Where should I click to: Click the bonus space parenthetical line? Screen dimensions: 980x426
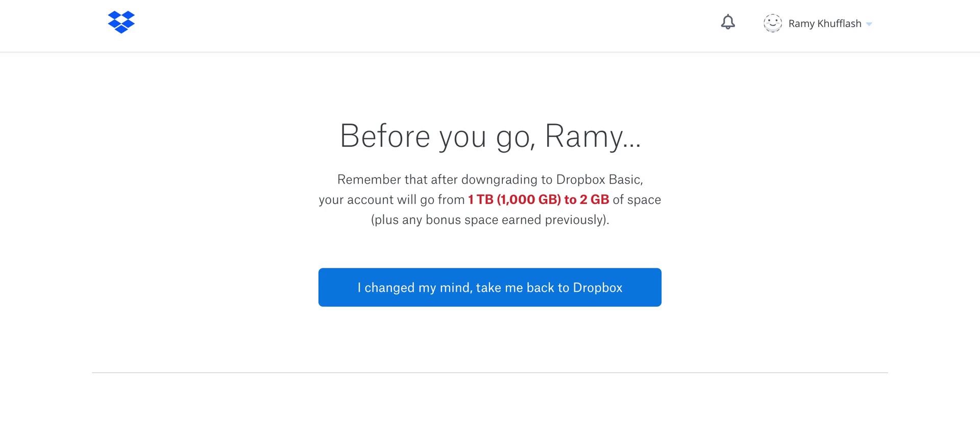point(490,220)
